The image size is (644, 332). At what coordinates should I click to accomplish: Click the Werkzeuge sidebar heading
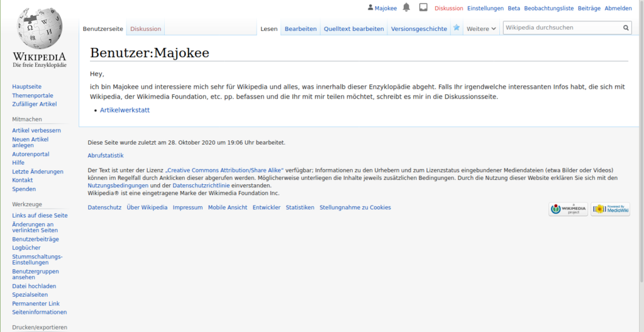pos(27,204)
